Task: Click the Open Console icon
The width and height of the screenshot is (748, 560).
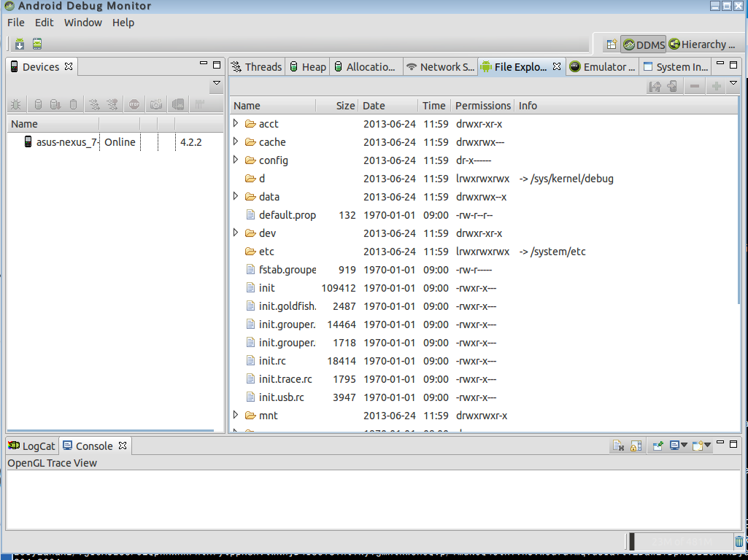Action: coord(698,446)
